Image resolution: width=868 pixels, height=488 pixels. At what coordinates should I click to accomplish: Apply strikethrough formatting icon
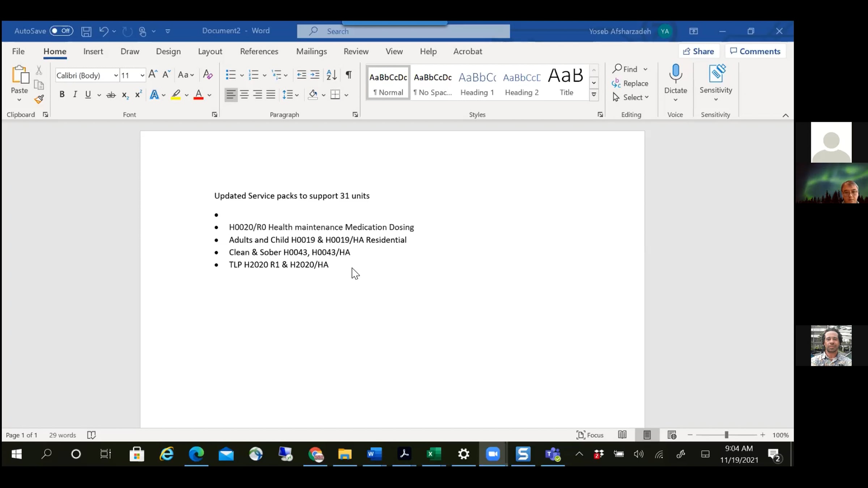[x=111, y=95]
